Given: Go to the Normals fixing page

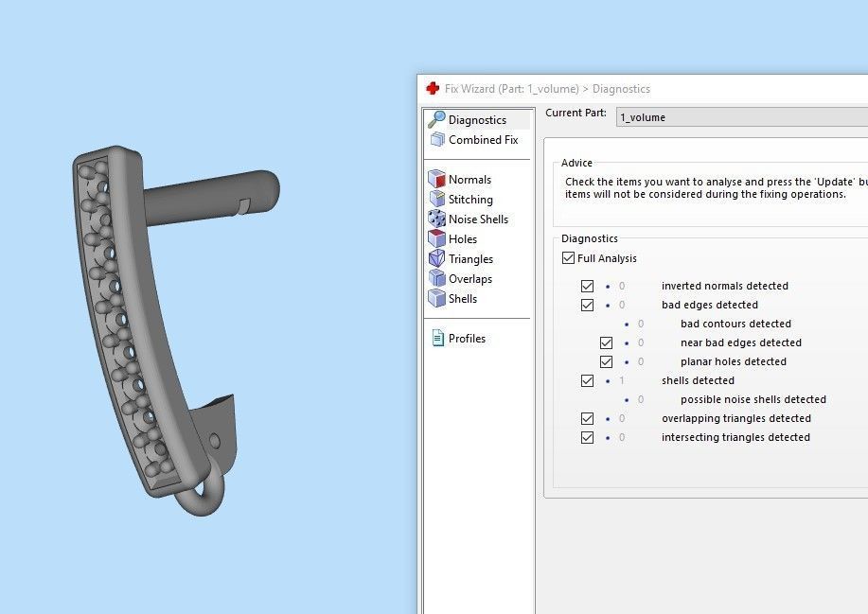Looking at the screenshot, I should 469,179.
